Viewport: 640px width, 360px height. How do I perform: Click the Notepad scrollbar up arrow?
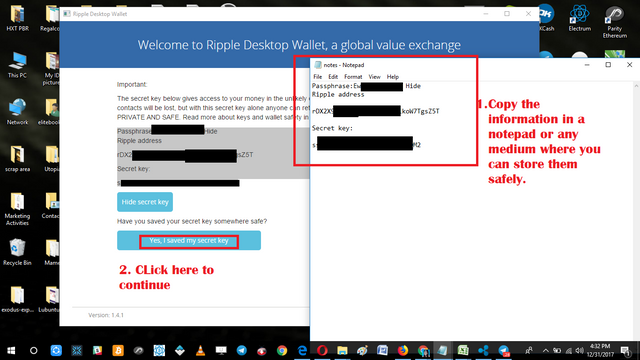tap(636, 86)
